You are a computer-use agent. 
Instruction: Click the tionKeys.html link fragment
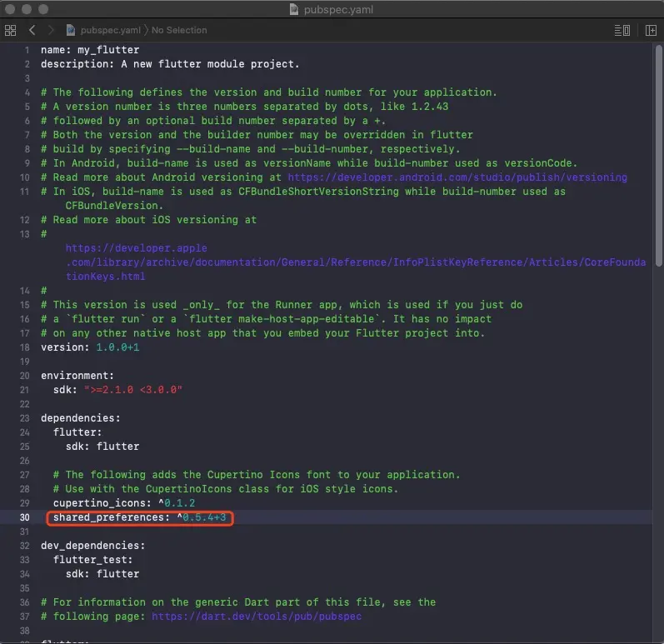point(106,276)
